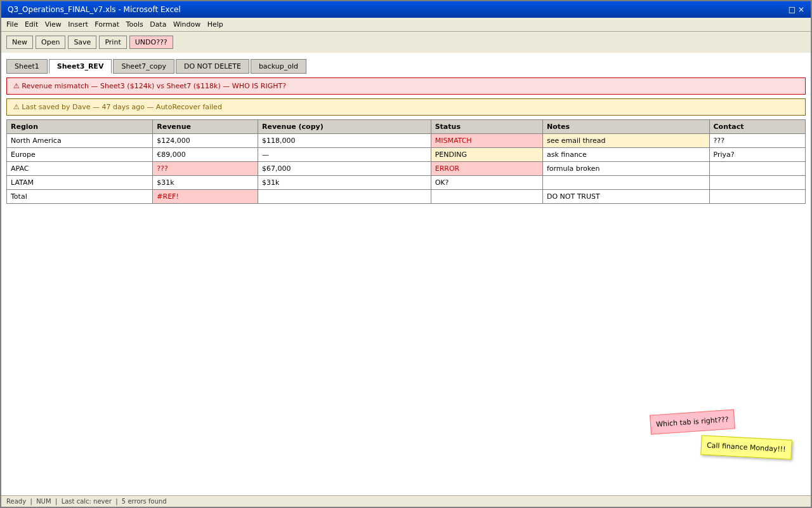Select the Revenue (copy) column header
Viewport: 812px width, 508px height.
(x=344, y=127)
